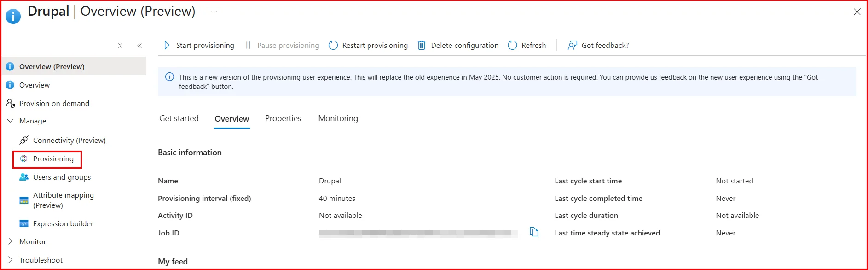The height and width of the screenshot is (270, 868).
Task: Click the new provisioning experience banner text
Action: pos(498,82)
